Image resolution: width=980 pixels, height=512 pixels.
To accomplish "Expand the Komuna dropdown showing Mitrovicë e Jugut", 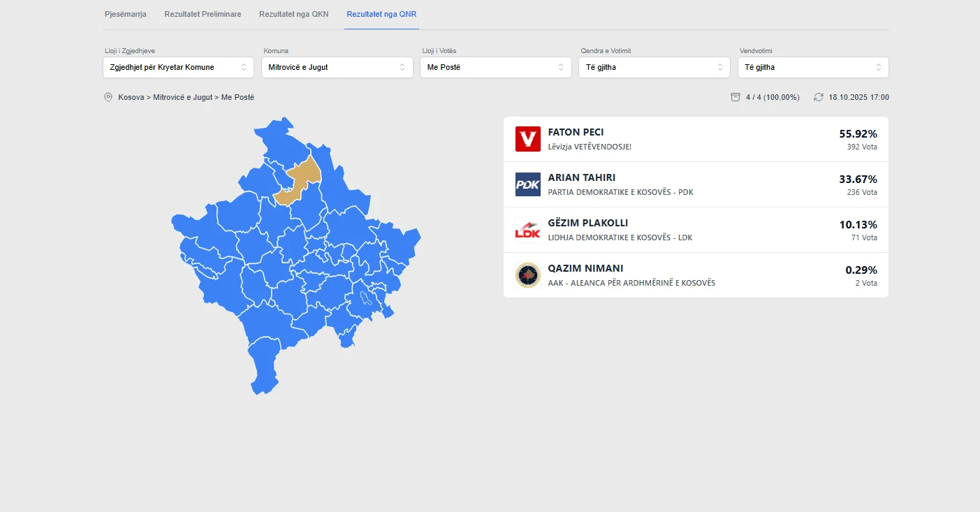I will 337,67.
